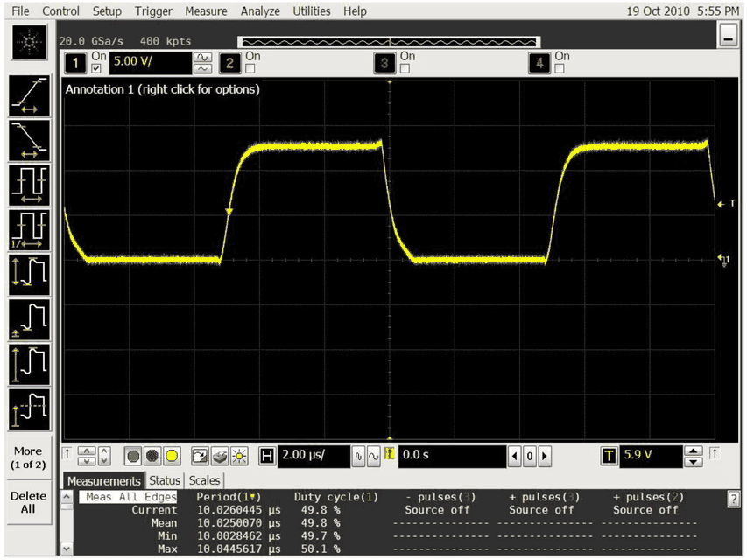Uncheck the channel 1 On checkbox
747x560 pixels.
96,68
